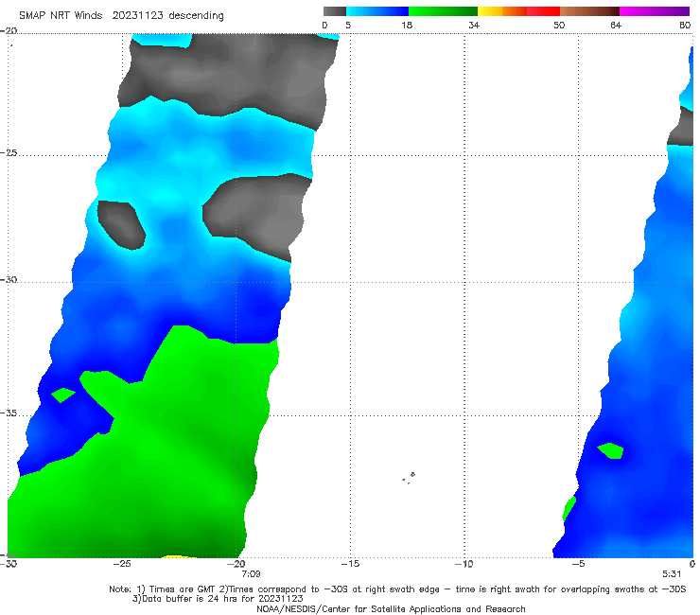The height and width of the screenshot is (615, 700).
Task: Click the bottom-axis longitude label "0"
Action: pos(692,564)
